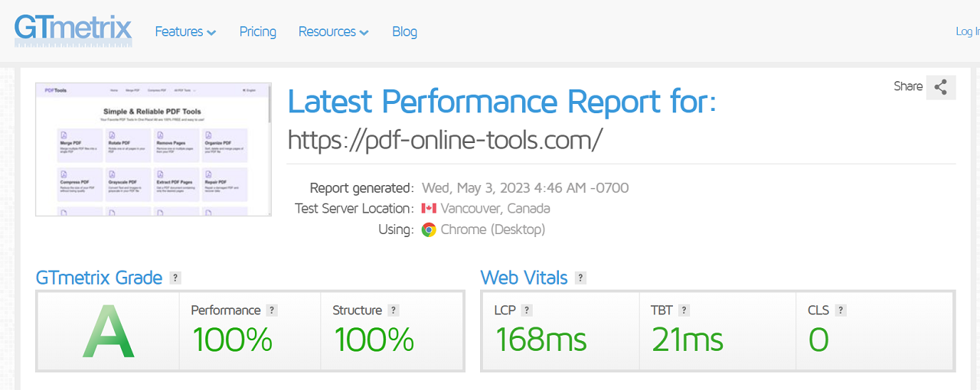The image size is (980, 390).
Task: Click the Canada flag icon
Action: (x=429, y=209)
